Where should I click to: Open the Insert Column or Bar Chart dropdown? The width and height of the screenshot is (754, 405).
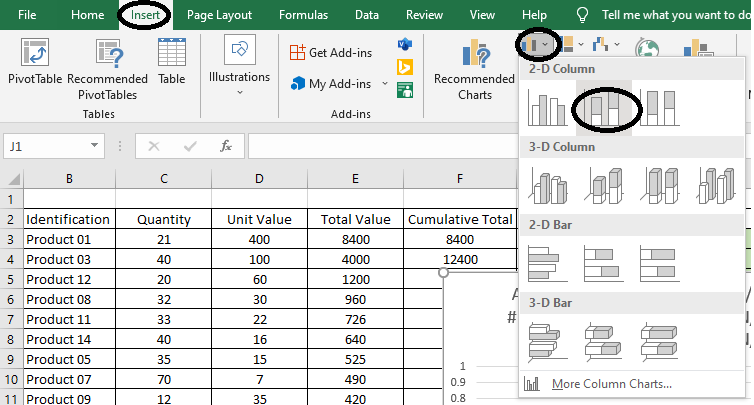tap(537, 45)
